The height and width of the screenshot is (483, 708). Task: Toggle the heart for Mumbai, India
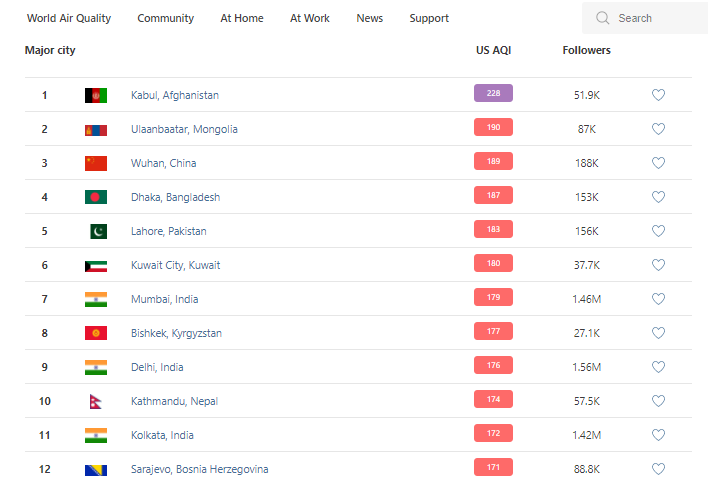click(658, 299)
